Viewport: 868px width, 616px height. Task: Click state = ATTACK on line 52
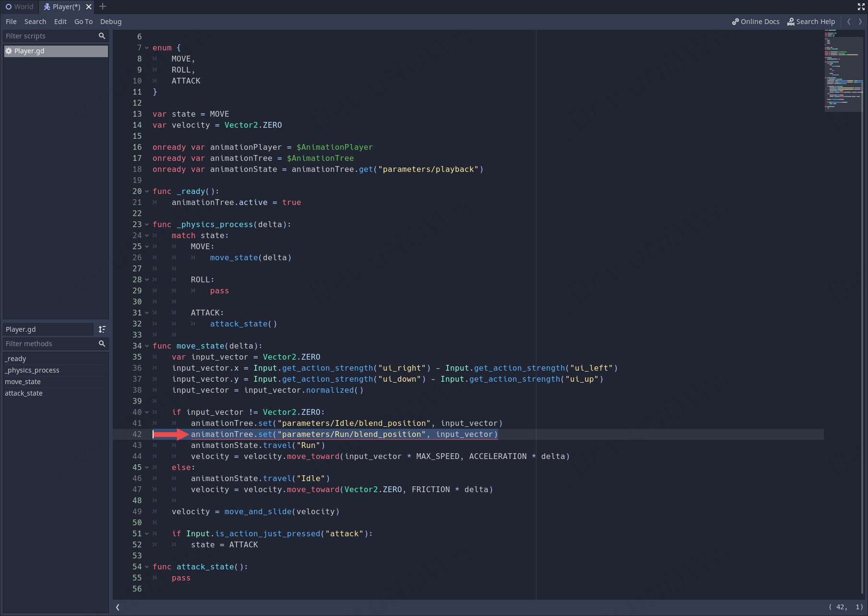(224, 545)
